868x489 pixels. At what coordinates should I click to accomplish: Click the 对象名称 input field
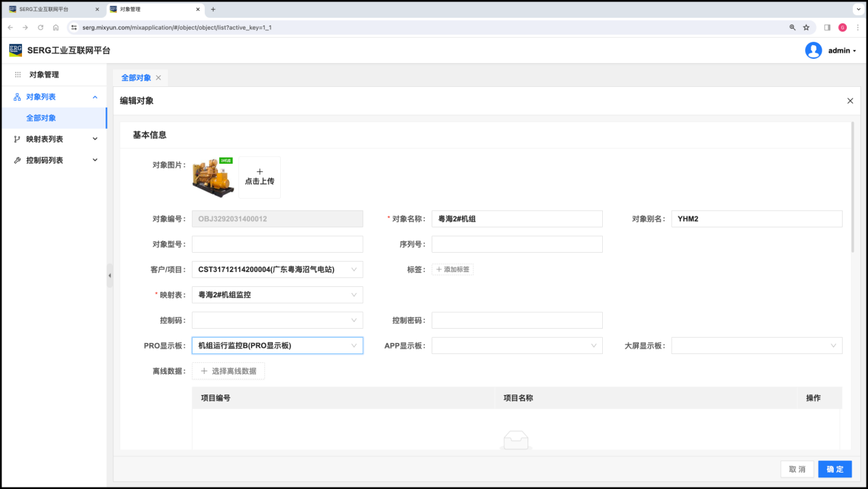point(517,219)
